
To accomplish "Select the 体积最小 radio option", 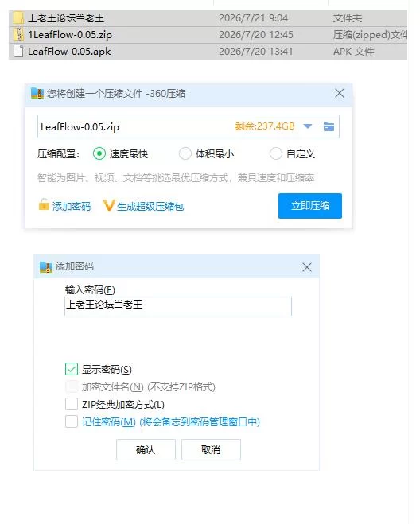I will pyautogui.click(x=185, y=153).
